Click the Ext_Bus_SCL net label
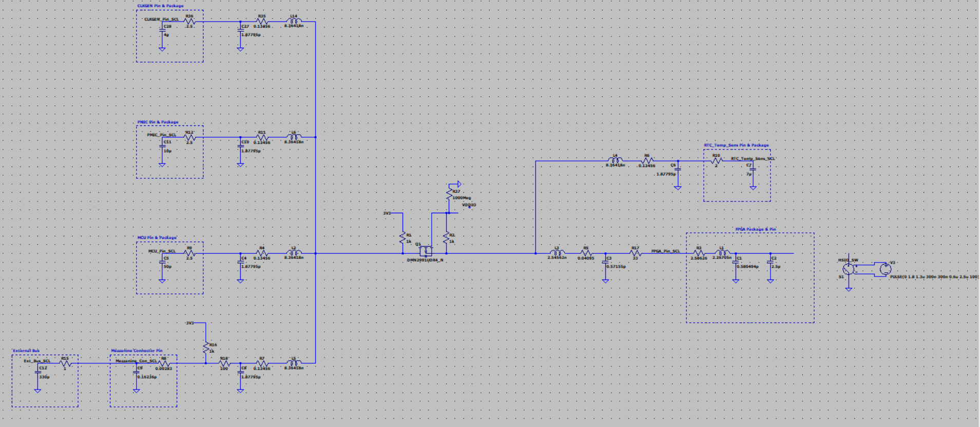 [x=37, y=361]
